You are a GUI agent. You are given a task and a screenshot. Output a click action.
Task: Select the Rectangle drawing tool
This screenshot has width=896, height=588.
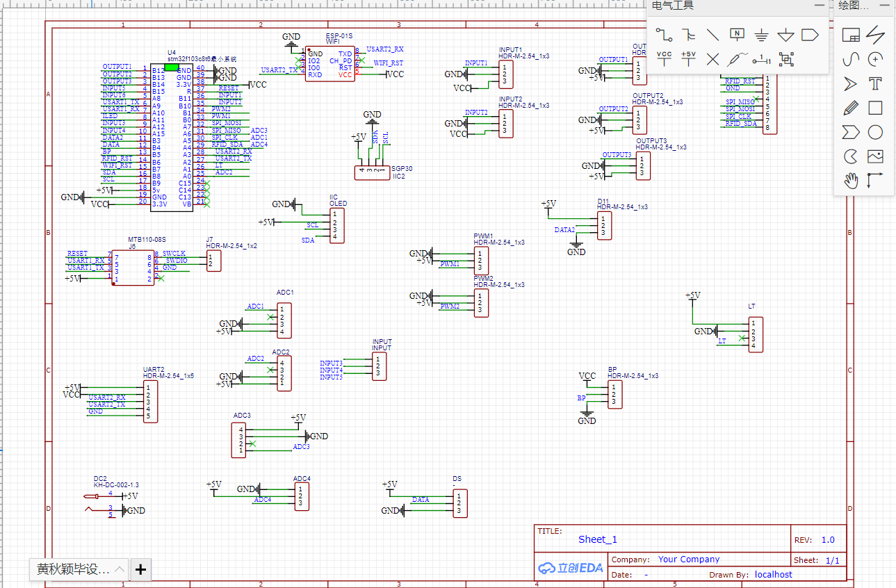click(876, 108)
